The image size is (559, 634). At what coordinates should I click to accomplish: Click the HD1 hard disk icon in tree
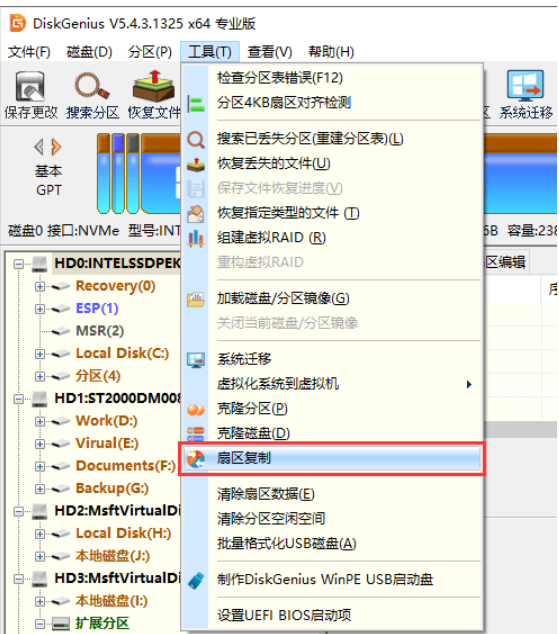point(40,399)
